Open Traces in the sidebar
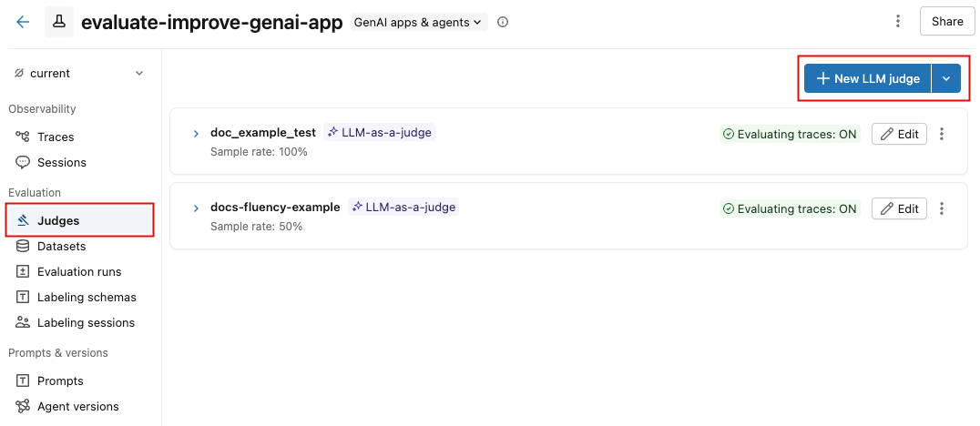 coord(56,137)
